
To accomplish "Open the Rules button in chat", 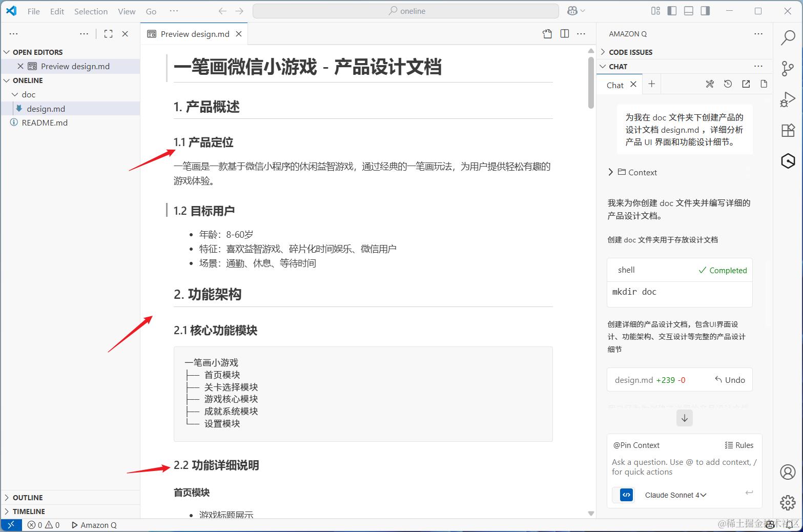I will pyautogui.click(x=739, y=445).
